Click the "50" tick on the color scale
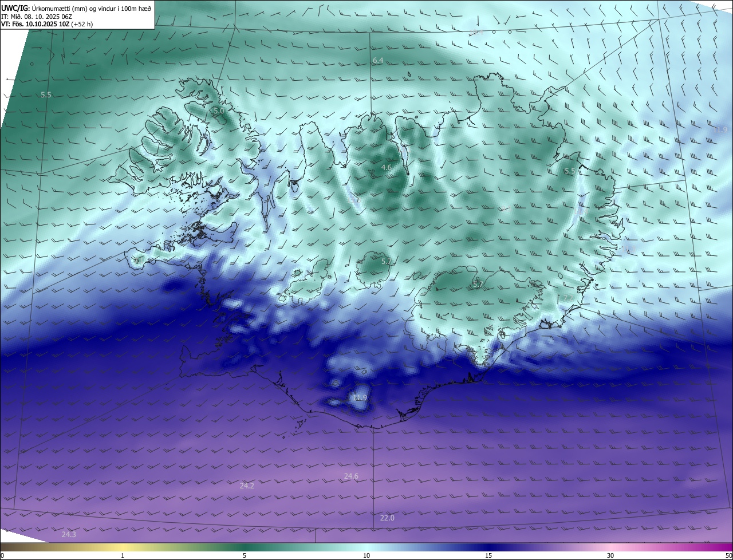The image size is (733, 560). click(x=728, y=555)
